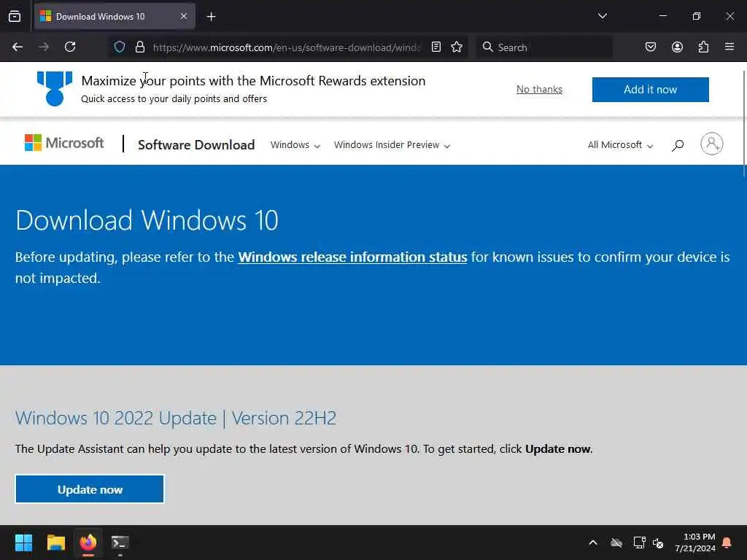Open the Firefox hamburger menu
The width and height of the screenshot is (747, 560).
pos(729,47)
